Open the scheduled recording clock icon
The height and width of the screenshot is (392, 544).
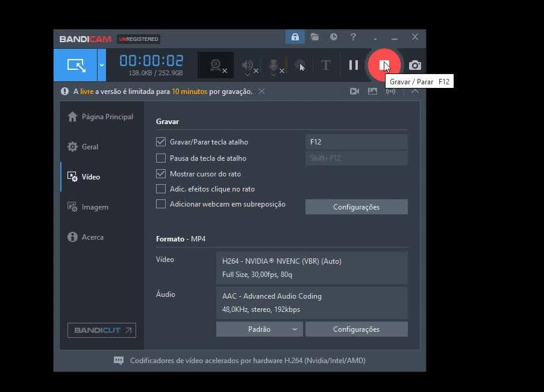coord(334,37)
